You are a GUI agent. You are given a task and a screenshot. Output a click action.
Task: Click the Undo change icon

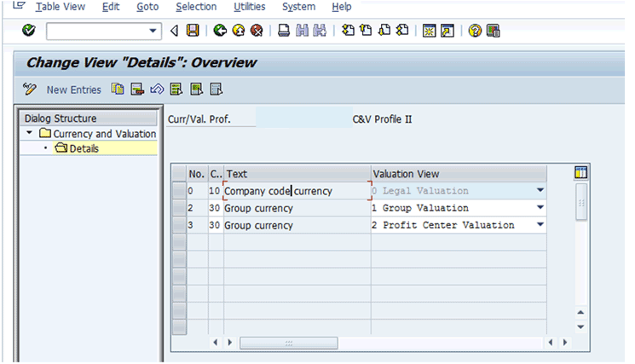pyautogui.click(x=156, y=90)
